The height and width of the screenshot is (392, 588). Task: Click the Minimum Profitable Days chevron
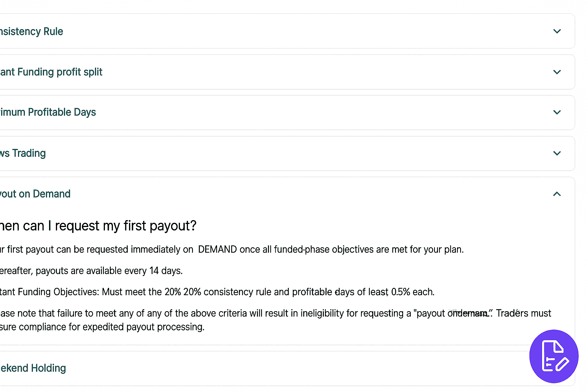[557, 113]
